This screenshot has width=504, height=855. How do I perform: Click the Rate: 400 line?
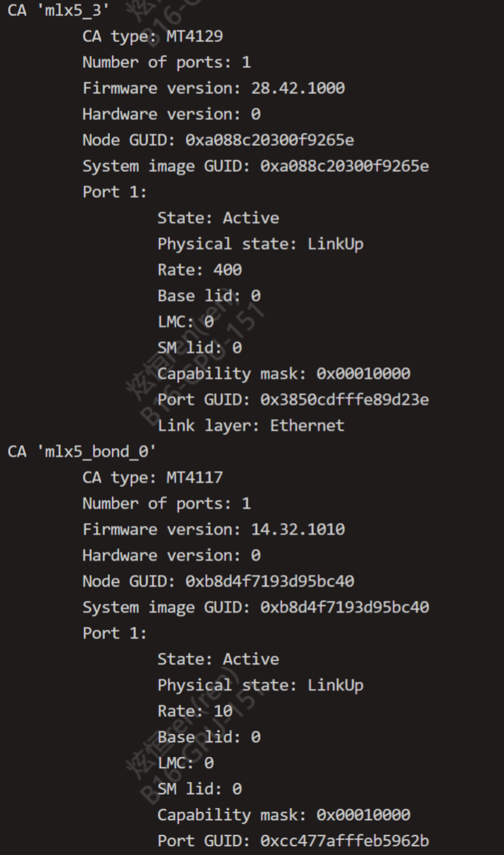(200, 270)
